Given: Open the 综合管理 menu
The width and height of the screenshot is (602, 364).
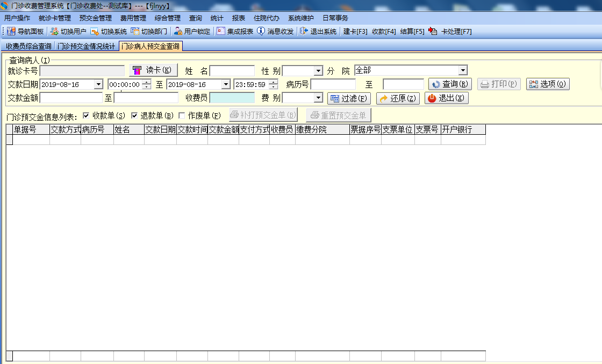Looking at the screenshot, I should click(x=168, y=18).
